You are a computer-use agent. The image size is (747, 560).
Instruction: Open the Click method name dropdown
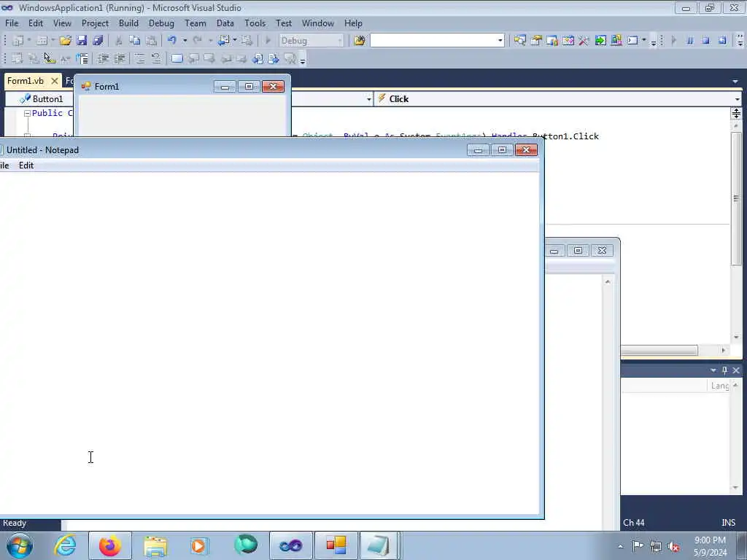click(x=737, y=99)
